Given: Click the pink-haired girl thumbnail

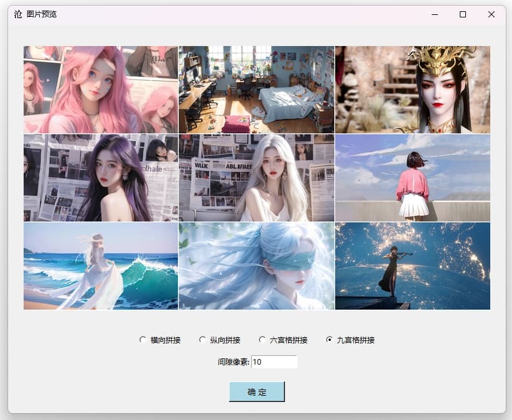Looking at the screenshot, I should [x=101, y=90].
